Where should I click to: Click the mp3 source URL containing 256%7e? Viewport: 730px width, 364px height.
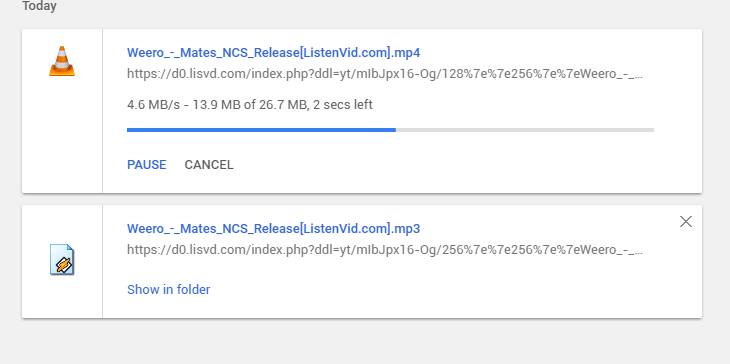[x=385, y=250]
